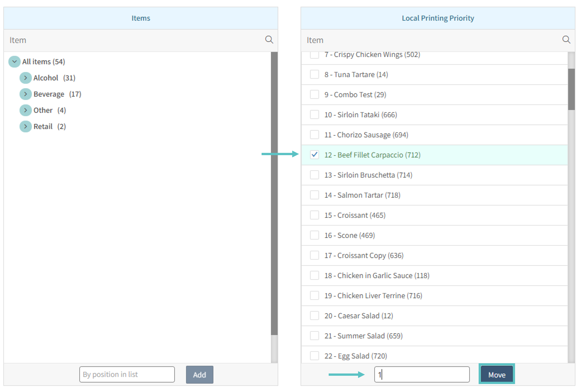Click the '22 - Egg Salad (720)' row text
The height and width of the screenshot is (392, 581).
(x=356, y=356)
